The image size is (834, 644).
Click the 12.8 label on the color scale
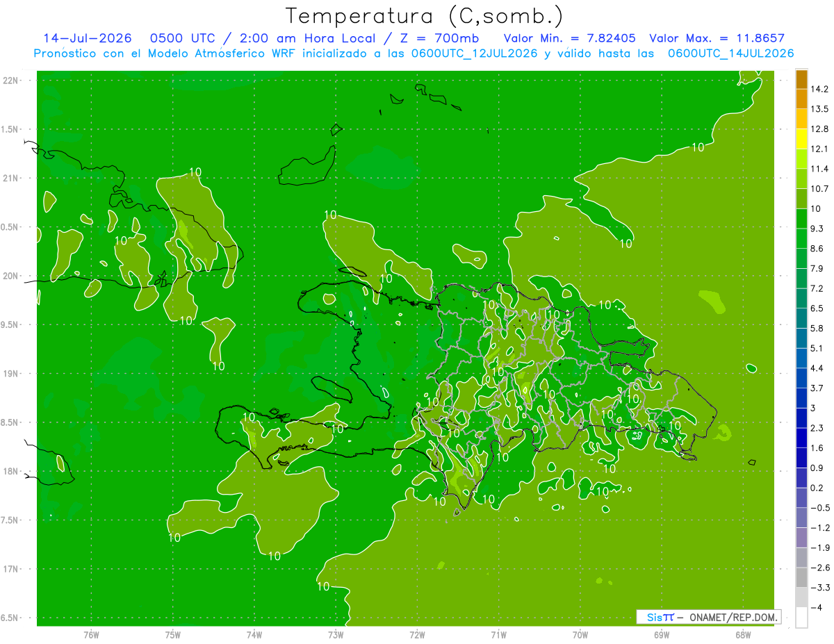[x=819, y=129]
